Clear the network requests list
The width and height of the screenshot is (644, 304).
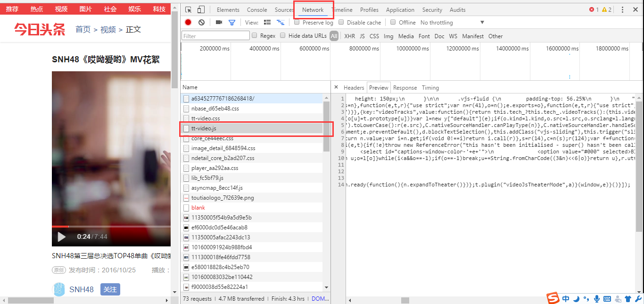(x=202, y=22)
